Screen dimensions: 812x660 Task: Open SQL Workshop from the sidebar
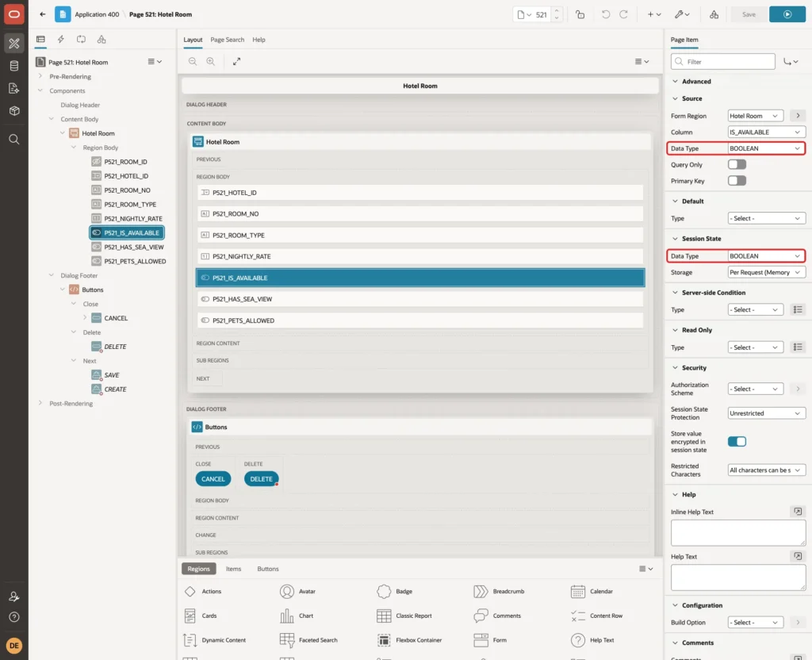14,66
